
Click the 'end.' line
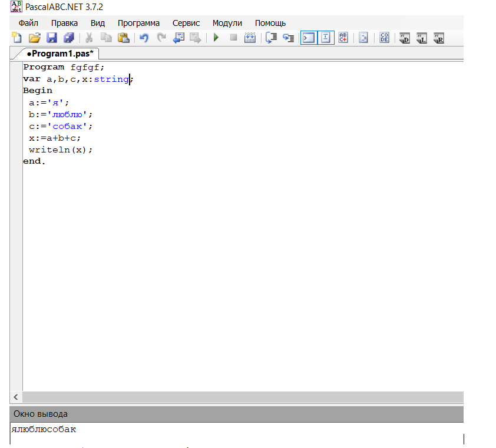pyautogui.click(x=34, y=161)
